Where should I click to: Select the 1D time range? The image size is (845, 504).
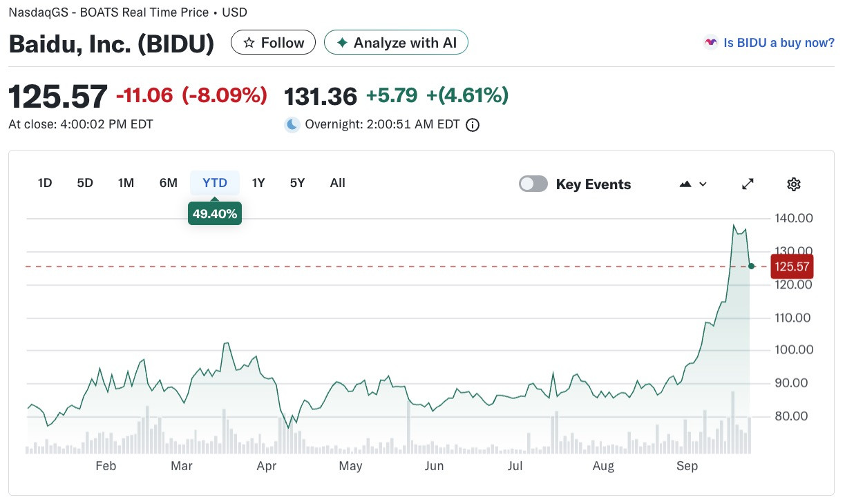[x=45, y=183]
